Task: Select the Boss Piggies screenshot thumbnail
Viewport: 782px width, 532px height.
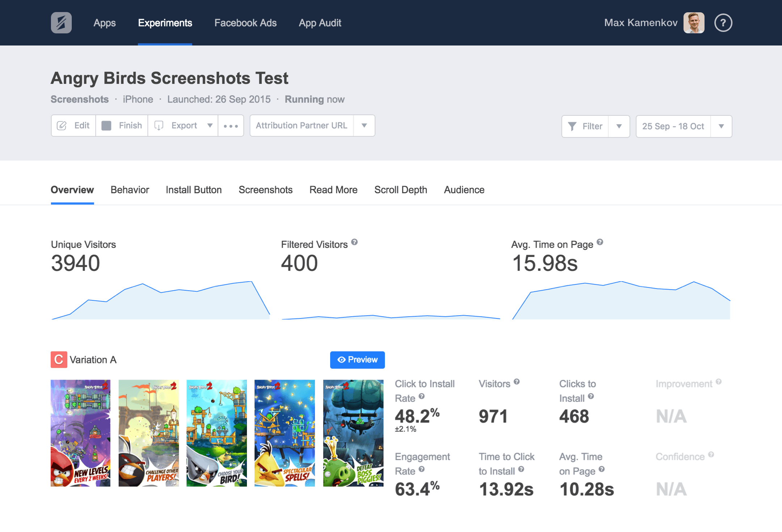Action: pyautogui.click(x=353, y=433)
